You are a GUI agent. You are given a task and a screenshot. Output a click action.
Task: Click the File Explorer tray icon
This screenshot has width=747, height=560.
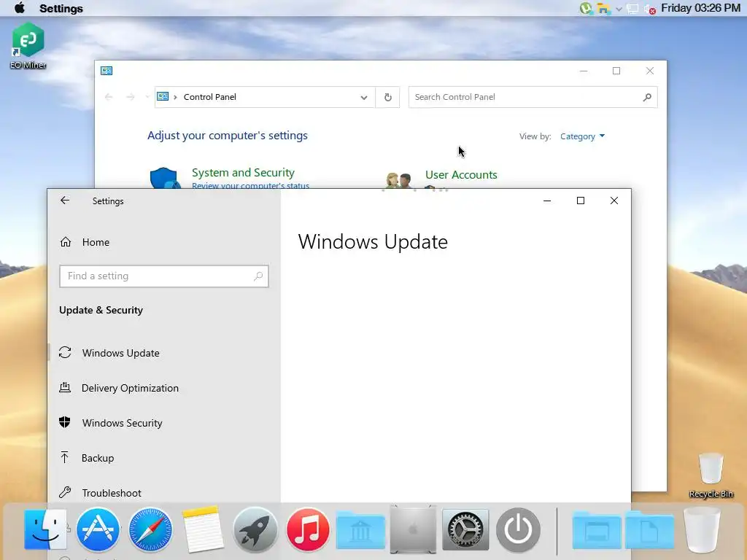click(x=603, y=9)
